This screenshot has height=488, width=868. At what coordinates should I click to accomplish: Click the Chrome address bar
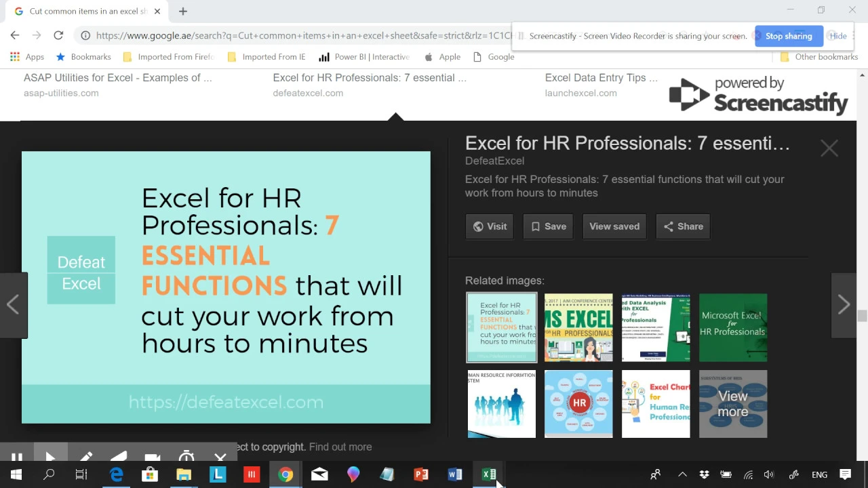[x=298, y=36]
